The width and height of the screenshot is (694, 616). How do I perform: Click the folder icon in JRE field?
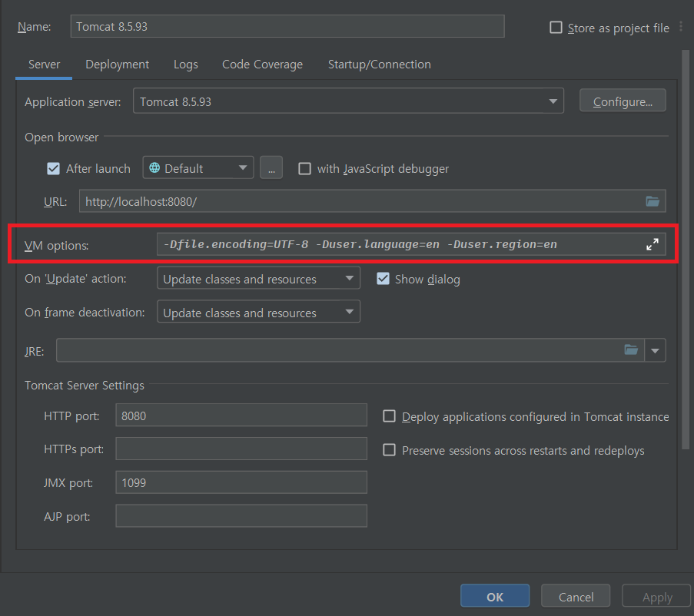point(631,350)
